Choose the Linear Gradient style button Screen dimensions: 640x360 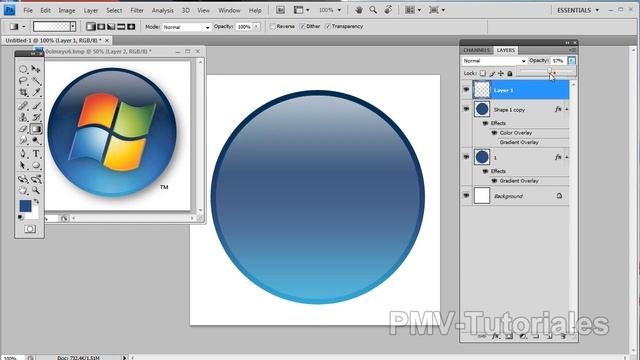click(91, 27)
